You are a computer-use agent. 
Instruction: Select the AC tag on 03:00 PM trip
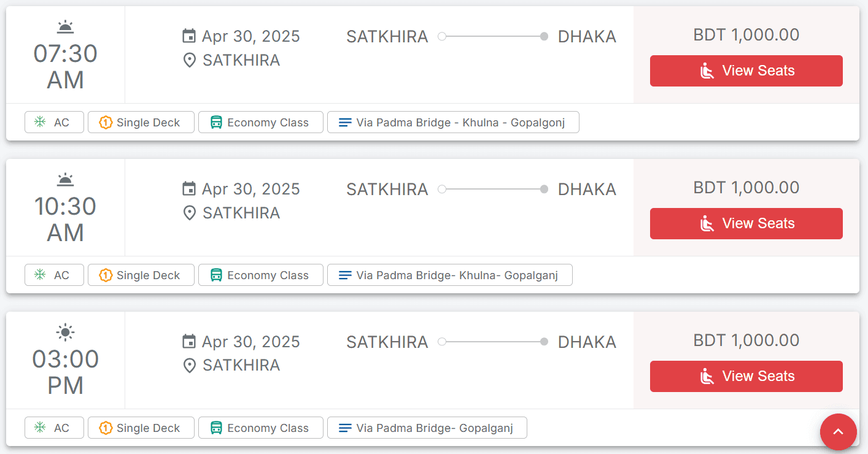54,428
